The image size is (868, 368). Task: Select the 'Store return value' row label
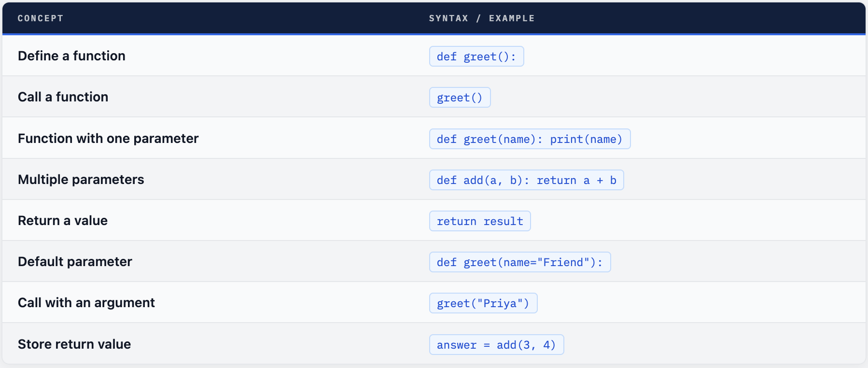(x=74, y=344)
